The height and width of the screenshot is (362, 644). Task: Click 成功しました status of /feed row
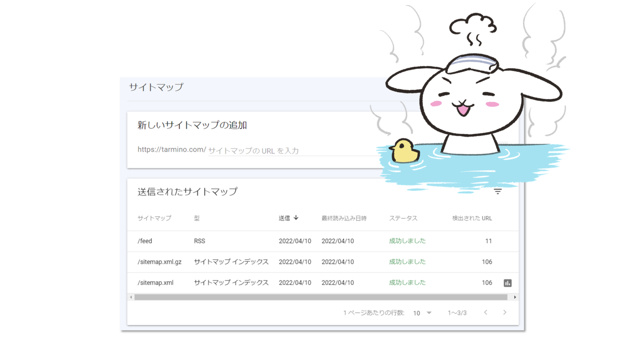[x=407, y=241]
